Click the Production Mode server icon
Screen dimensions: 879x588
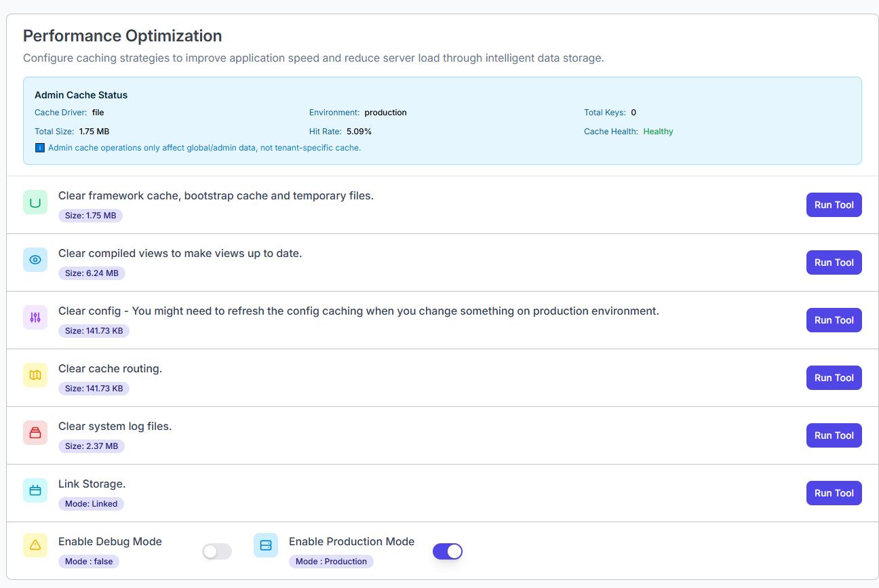(266, 545)
